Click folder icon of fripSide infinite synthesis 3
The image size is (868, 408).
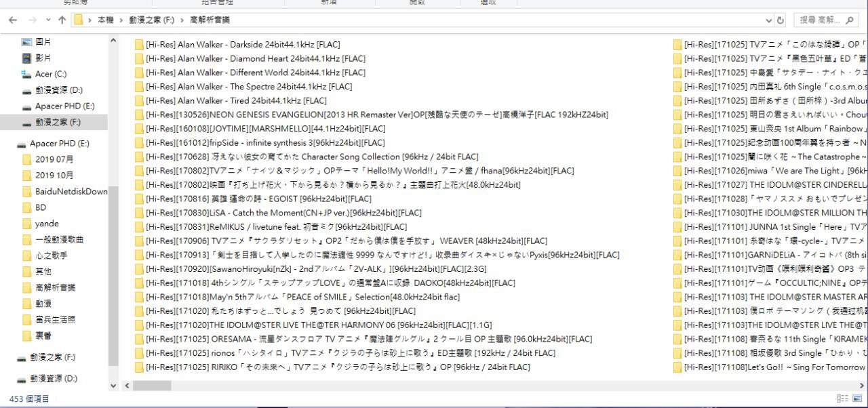coord(139,143)
